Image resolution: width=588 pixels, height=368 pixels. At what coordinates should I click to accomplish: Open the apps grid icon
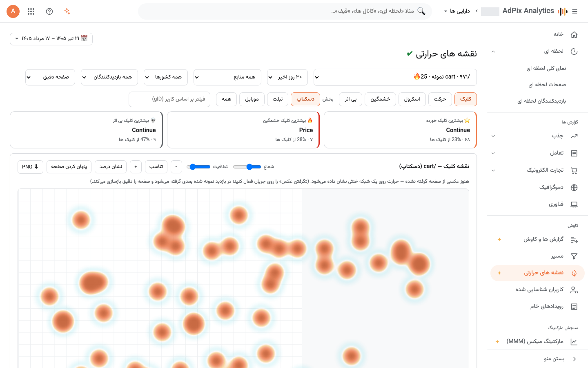(31, 11)
